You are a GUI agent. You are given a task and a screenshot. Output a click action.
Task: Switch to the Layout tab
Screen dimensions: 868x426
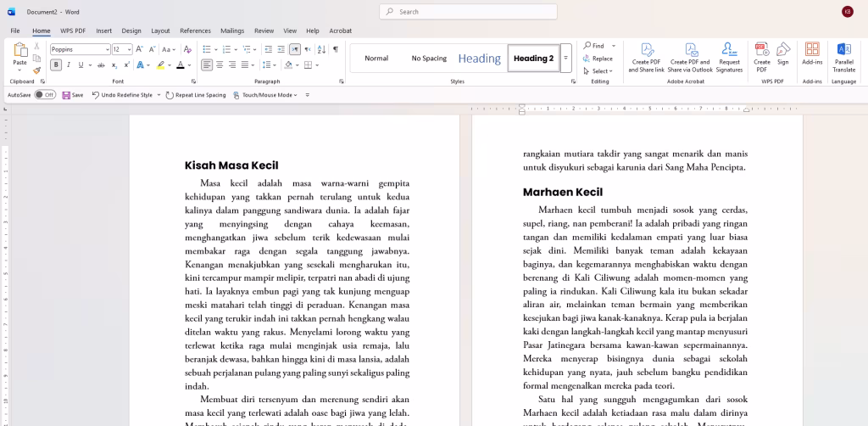(160, 31)
